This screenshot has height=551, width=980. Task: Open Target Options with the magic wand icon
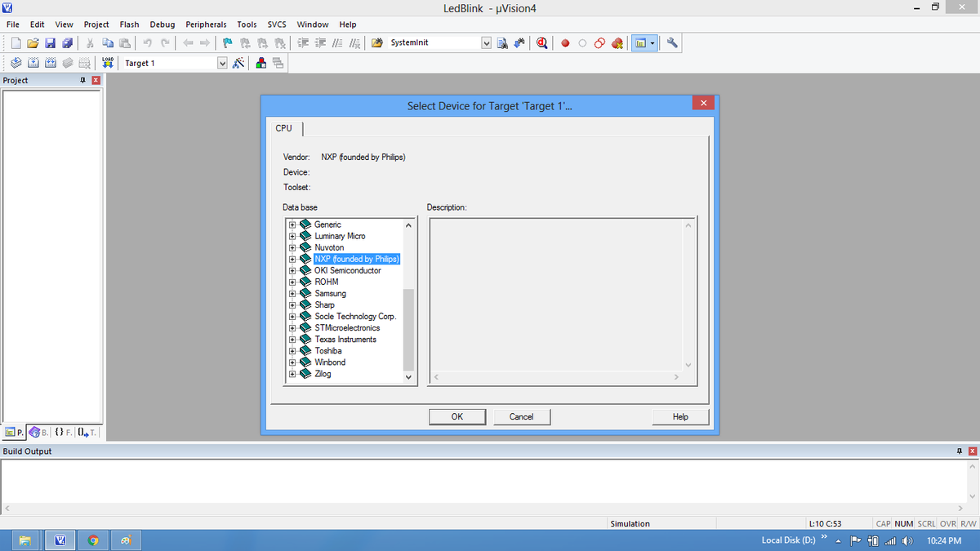[x=238, y=63]
